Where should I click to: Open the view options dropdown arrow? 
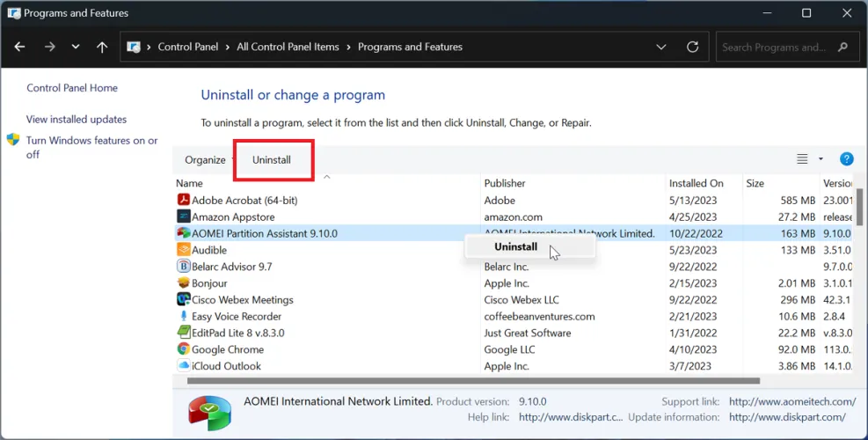pos(821,159)
